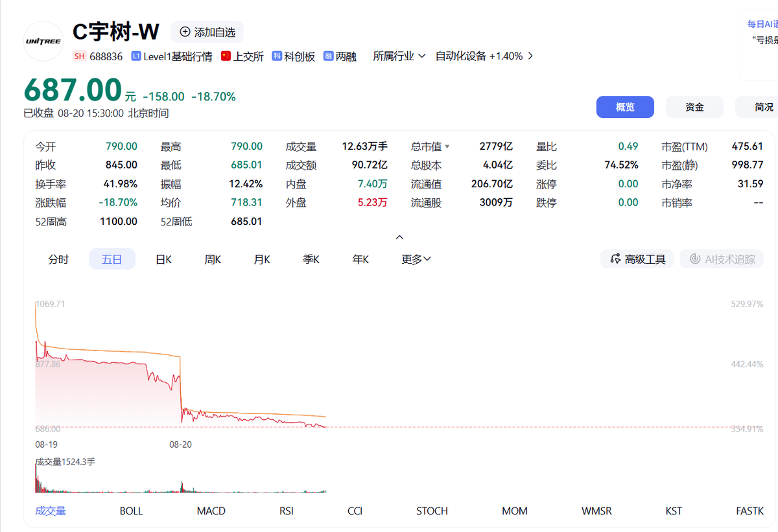Click the Level1基础行情 badge icon
This screenshot has width=778, height=532.
pyautogui.click(x=136, y=56)
